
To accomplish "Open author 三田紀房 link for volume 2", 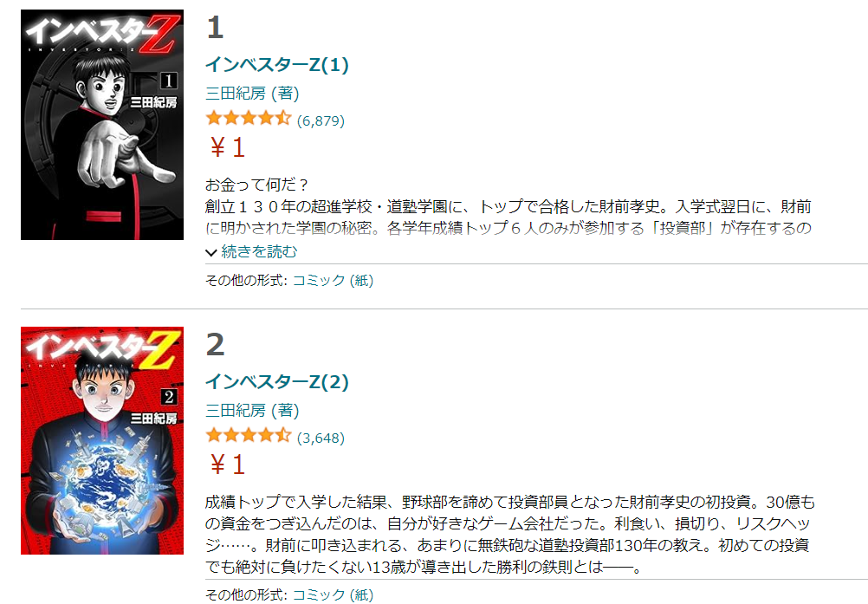I will (x=236, y=410).
